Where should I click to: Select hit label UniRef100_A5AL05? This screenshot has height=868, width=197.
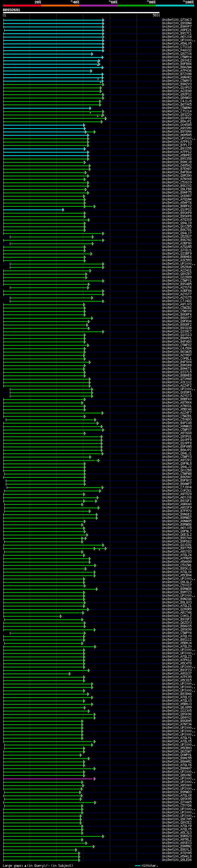[x=177, y=43]
